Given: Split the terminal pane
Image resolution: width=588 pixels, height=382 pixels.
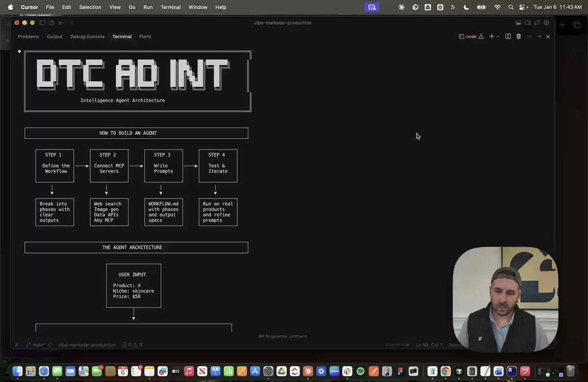Looking at the screenshot, I should click(508, 37).
